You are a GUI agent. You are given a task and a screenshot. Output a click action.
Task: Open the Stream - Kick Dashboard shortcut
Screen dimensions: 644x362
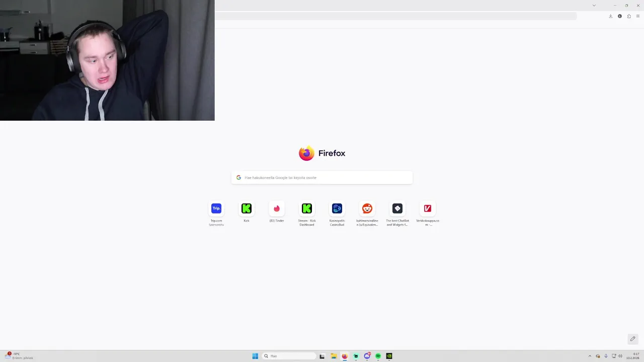(x=307, y=208)
